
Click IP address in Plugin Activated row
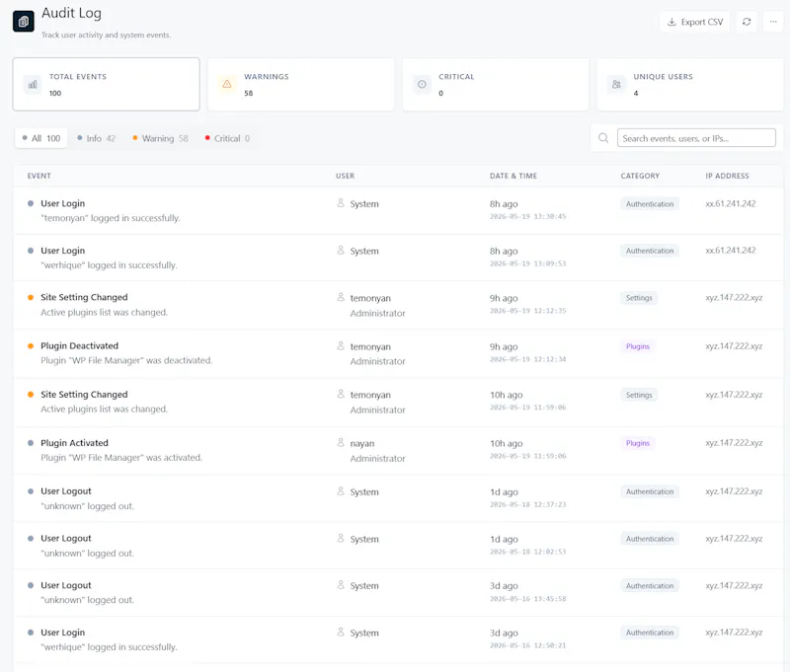(734, 443)
